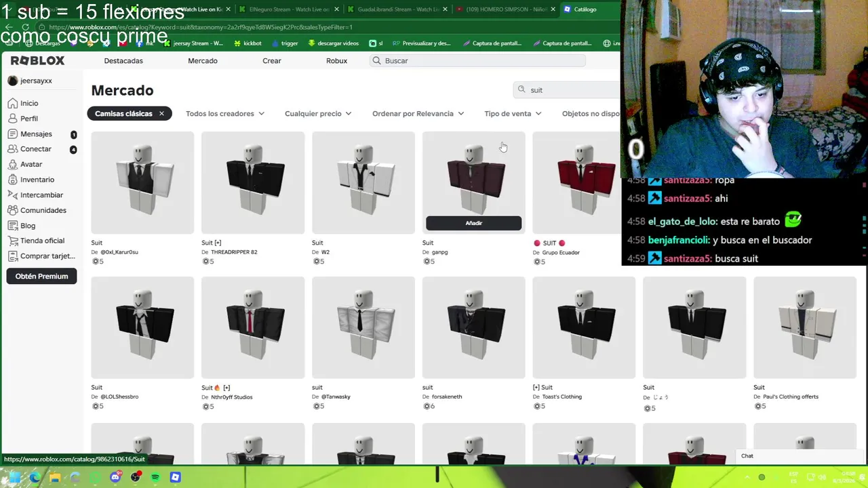Open Tipo de venta dropdown
The height and width of the screenshot is (488, 868).
click(513, 113)
